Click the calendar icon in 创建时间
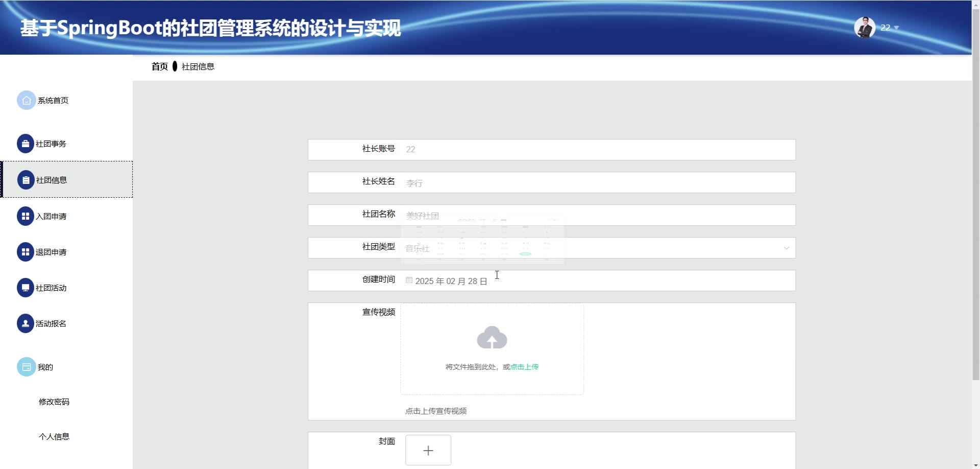 click(x=409, y=280)
